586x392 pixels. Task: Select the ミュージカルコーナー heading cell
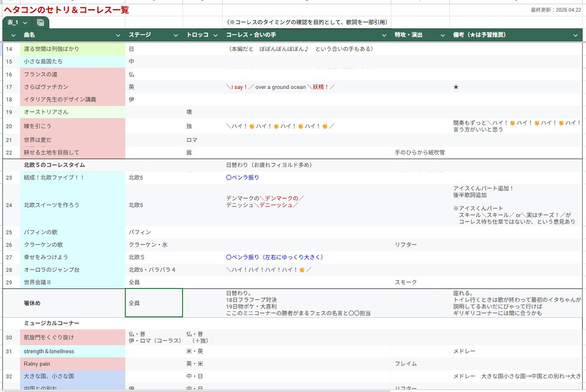click(x=73, y=323)
